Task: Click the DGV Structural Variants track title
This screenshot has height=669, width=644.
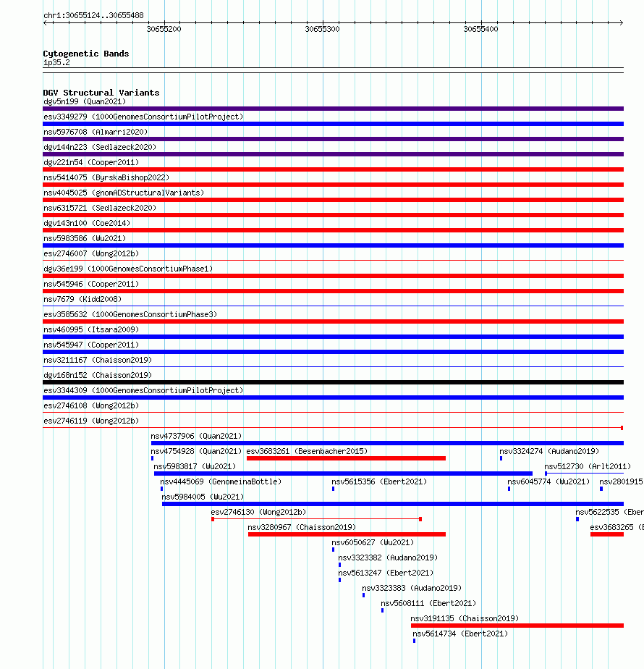Action: pos(101,93)
